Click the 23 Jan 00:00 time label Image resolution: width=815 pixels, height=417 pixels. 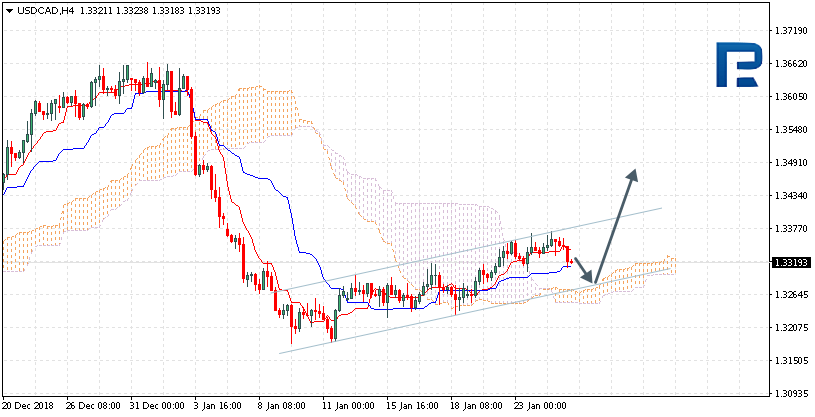click(x=541, y=406)
